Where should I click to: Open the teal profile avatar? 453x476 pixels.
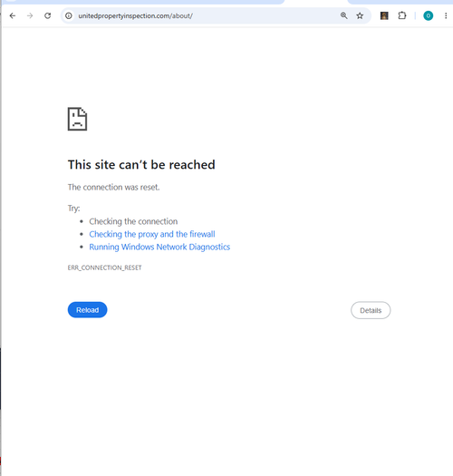(x=429, y=15)
